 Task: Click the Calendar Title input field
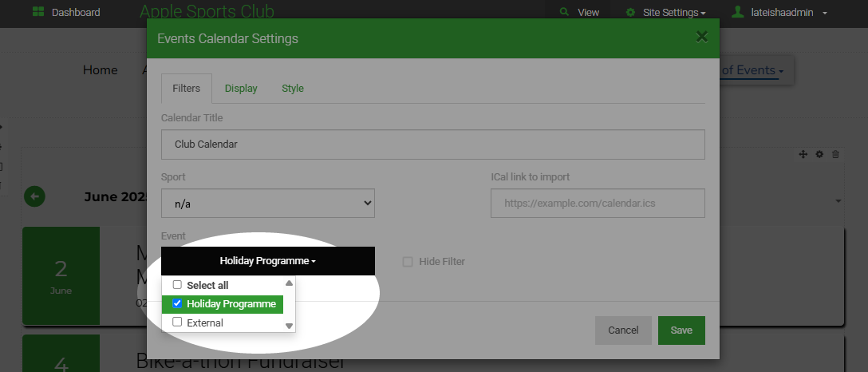(x=433, y=144)
